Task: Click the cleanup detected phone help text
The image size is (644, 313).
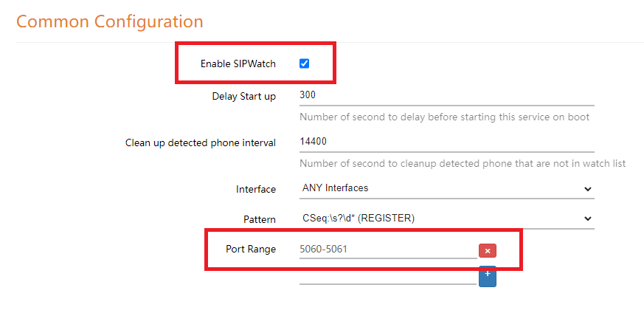Action: 463,163
